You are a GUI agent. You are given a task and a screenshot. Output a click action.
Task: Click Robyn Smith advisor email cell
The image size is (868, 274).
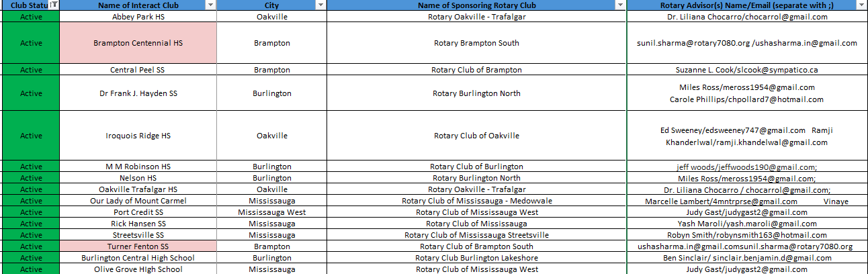[746, 235]
